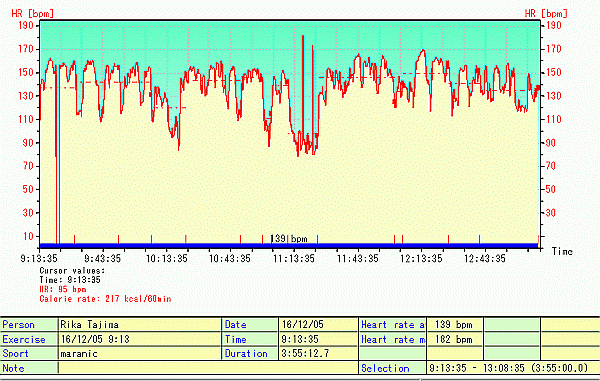Click the Note field in the info table
This screenshot has height=381, width=600.
coord(208,368)
